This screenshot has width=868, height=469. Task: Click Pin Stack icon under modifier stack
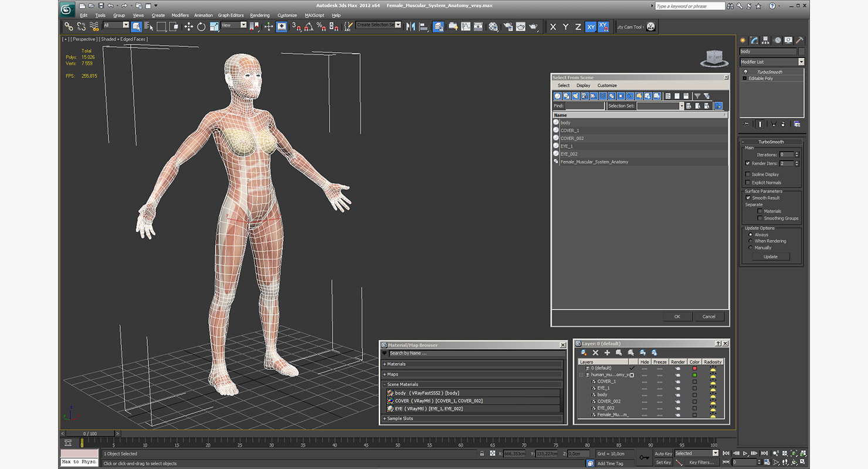[x=746, y=124]
